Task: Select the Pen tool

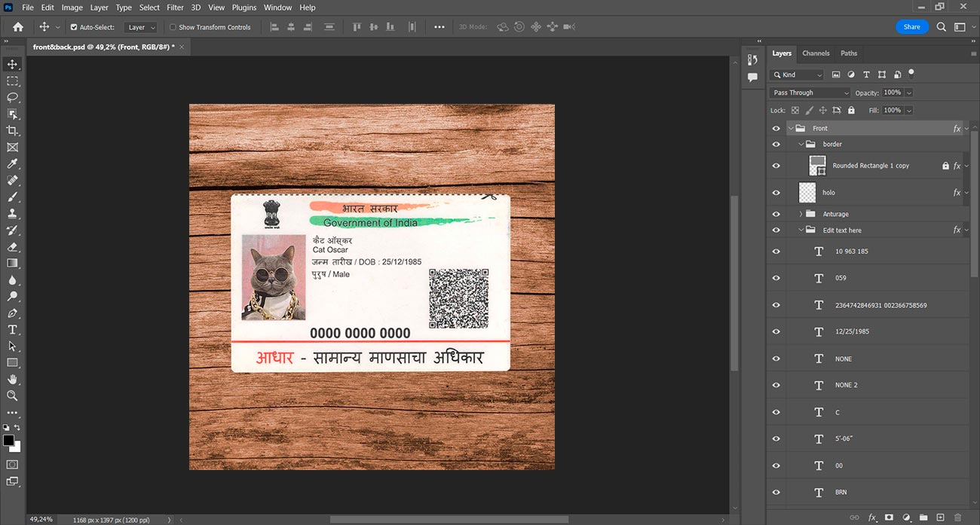Action: [12, 313]
